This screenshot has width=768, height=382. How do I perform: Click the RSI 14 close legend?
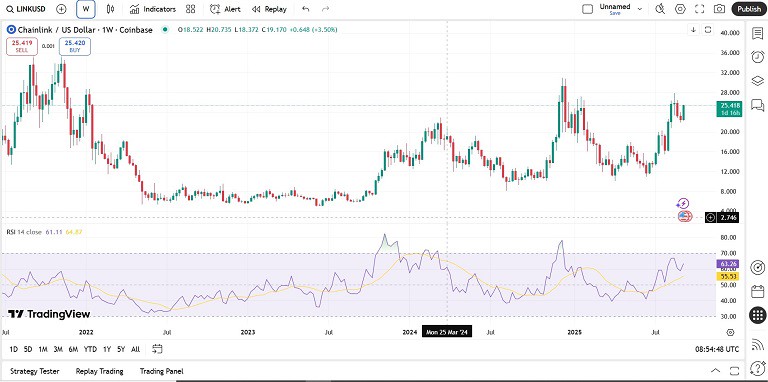24,232
